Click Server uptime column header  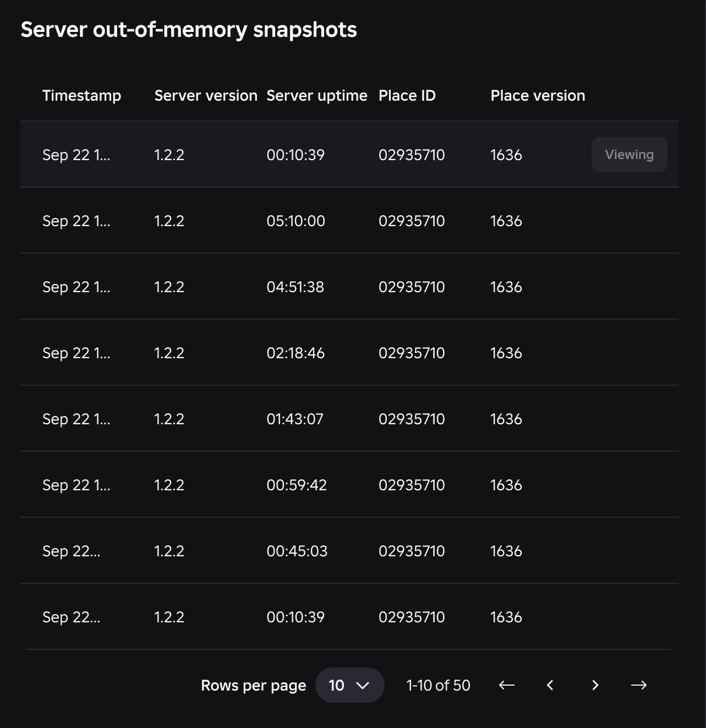(x=316, y=96)
